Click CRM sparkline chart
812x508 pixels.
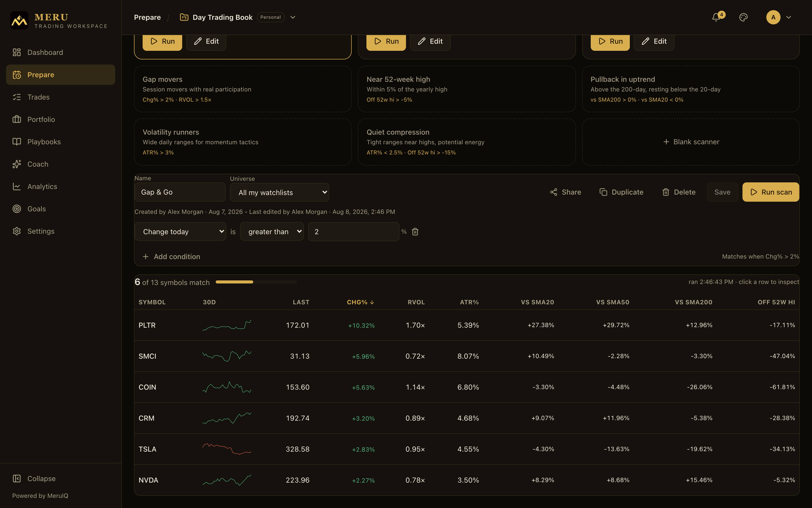[x=227, y=418]
